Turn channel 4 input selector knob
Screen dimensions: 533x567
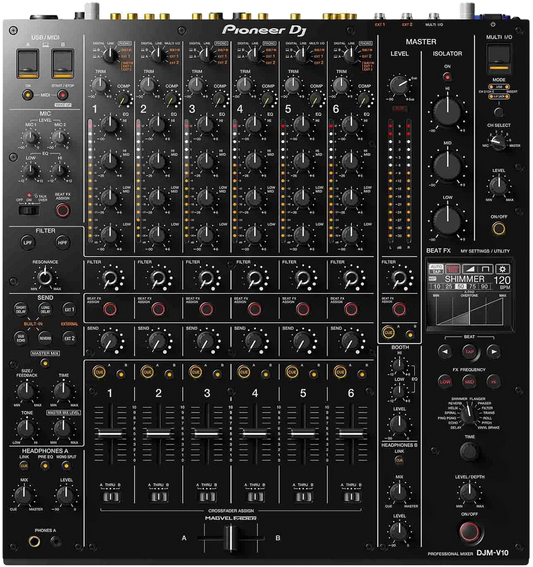(x=254, y=55)
